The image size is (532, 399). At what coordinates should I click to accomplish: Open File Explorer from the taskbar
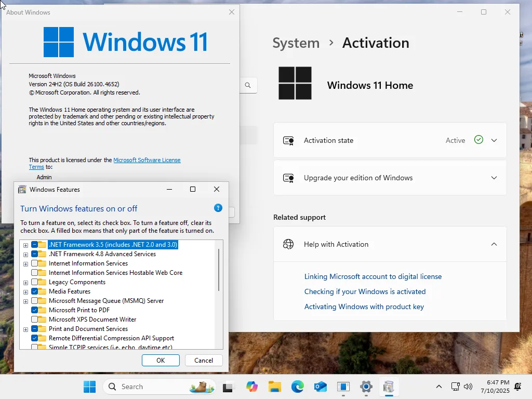tap(274, 387)
